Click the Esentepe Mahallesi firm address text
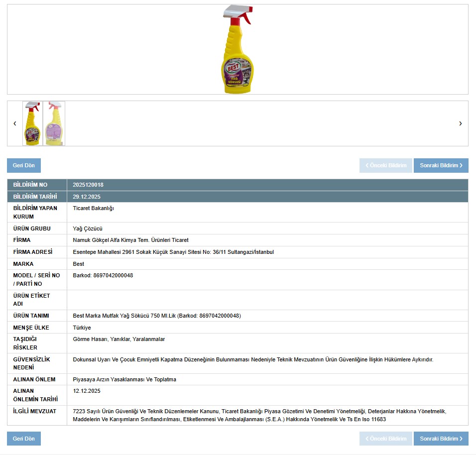Viewport: 476px width, 455px height. pyautogui.click(x=173, y=252)
